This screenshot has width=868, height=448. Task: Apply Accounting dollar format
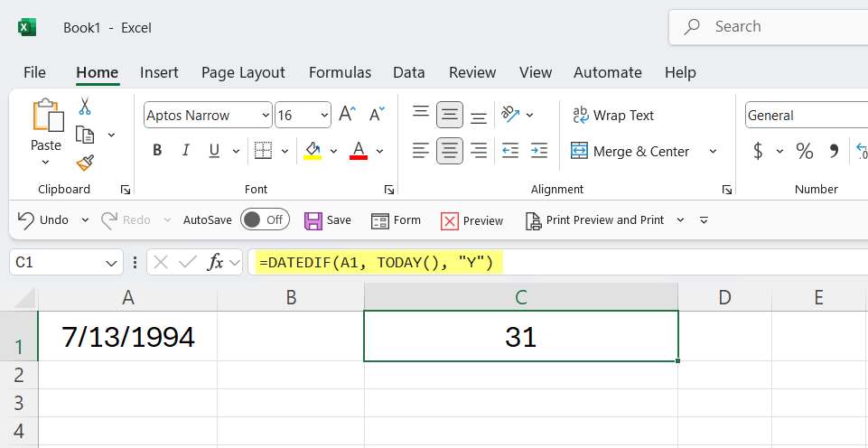pos(758,151)
